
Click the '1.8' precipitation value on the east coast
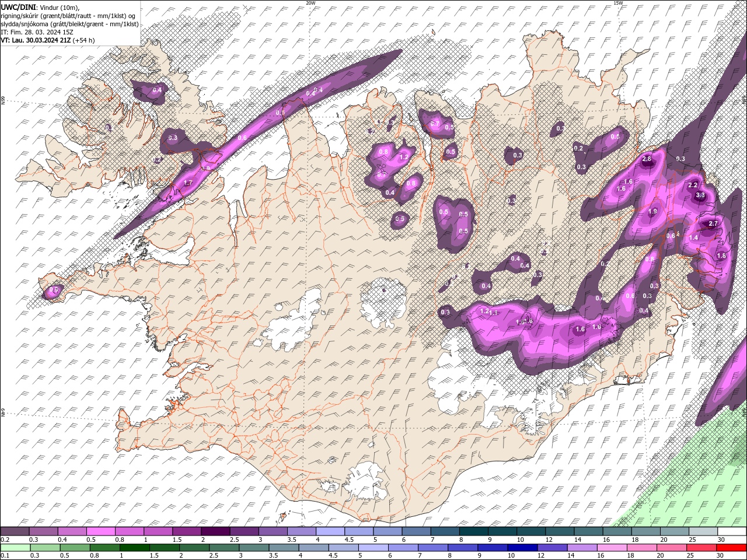tap(721, 256)
